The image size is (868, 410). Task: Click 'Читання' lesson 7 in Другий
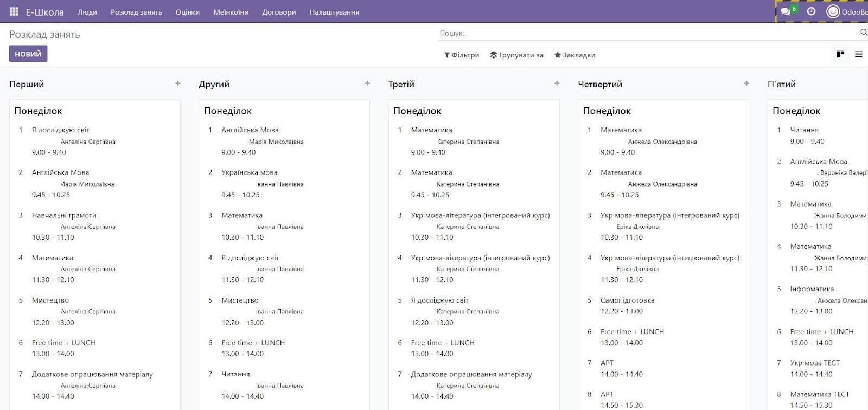click(235, 374)
